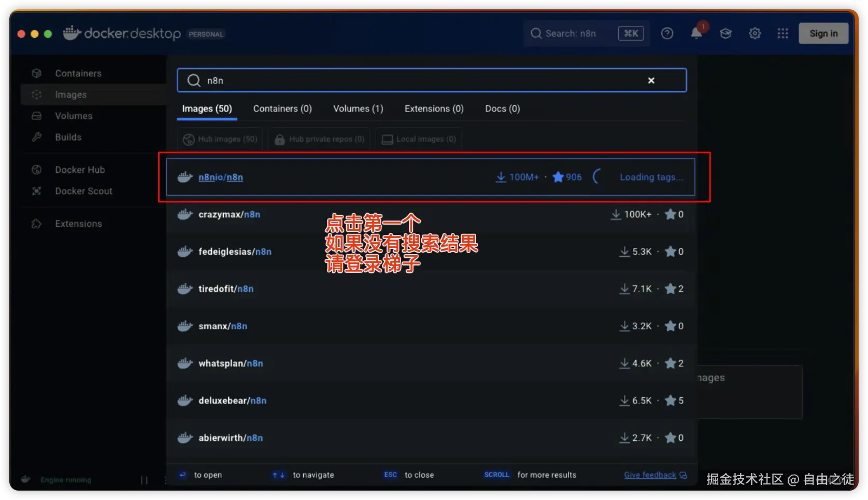Viewport: 868px width, 500px height.
Task: Click the star icon on deluxebear/n8n row
Action: pos(671,400)
